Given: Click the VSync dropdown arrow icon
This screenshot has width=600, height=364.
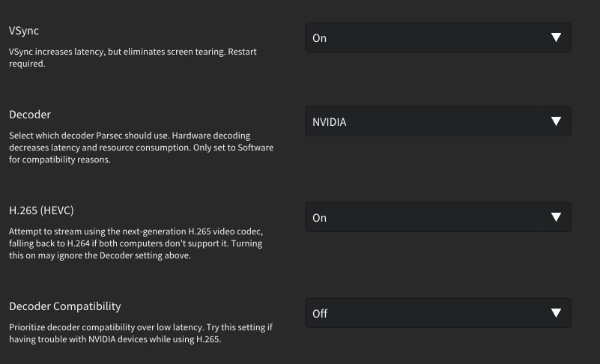Looking at the screenshot, I should 556,37.
